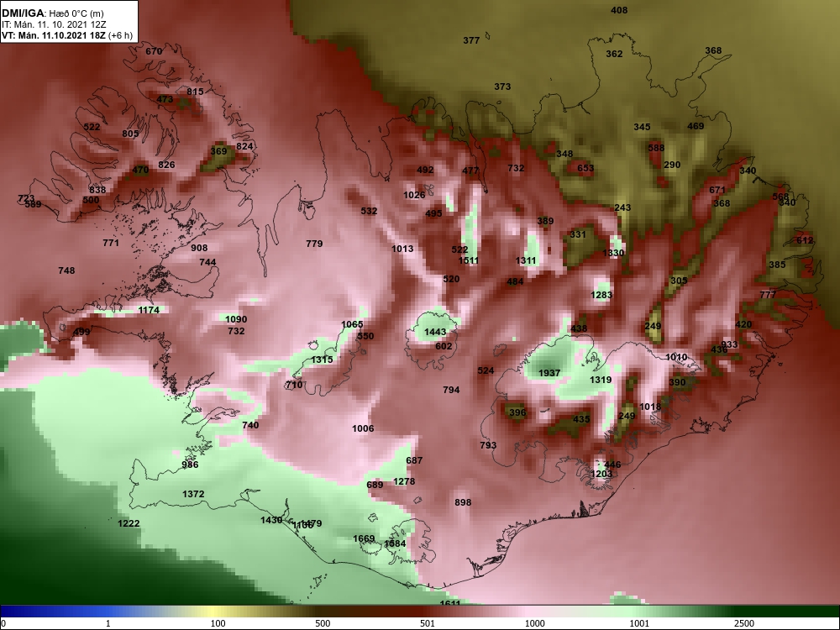This screenshot has height=630, width=840.
Task: Click the valid time line 'VT: Mán. 11.10.2021 18Z'
Action: coord(54,36)
